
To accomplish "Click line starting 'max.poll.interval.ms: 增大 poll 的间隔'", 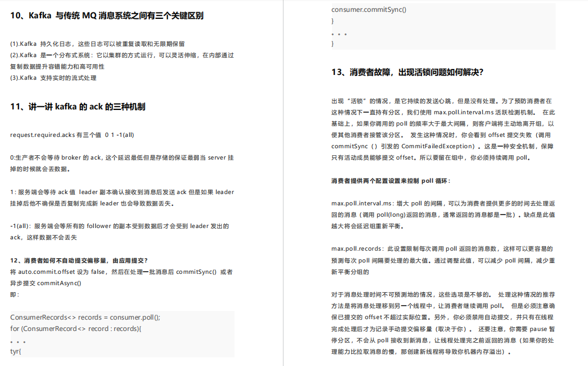I will (443, 203).
